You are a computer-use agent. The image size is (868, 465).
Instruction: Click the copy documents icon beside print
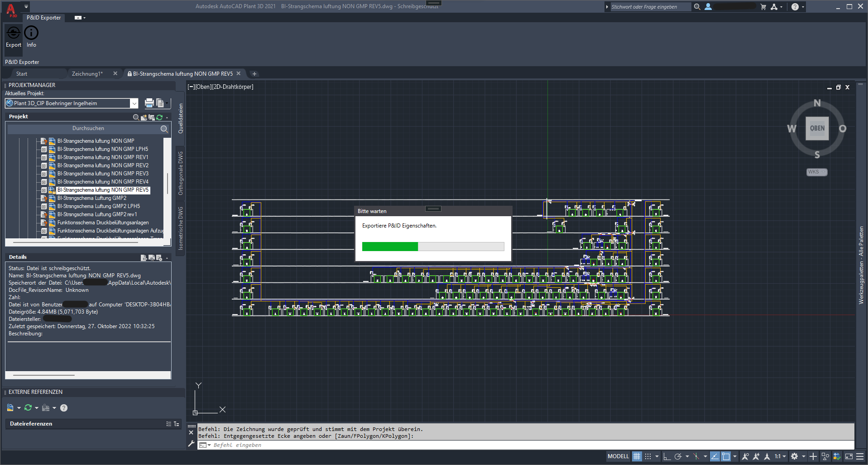(x=160, y=103)
